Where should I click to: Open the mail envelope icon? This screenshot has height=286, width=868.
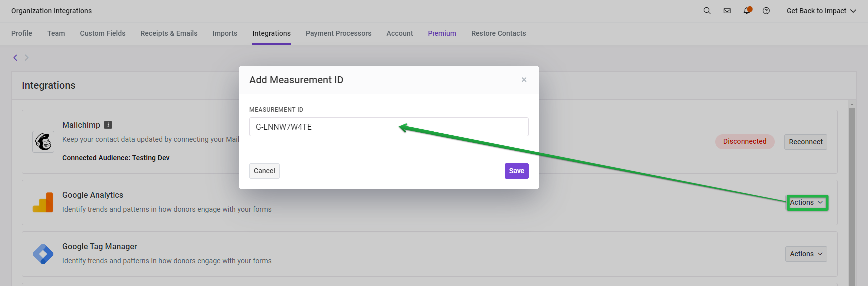727,11
